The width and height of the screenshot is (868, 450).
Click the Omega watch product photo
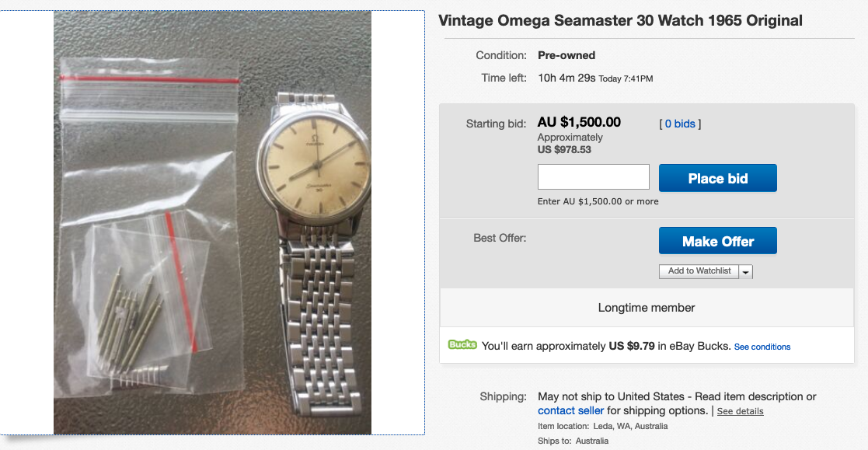(x=212, y=222)
